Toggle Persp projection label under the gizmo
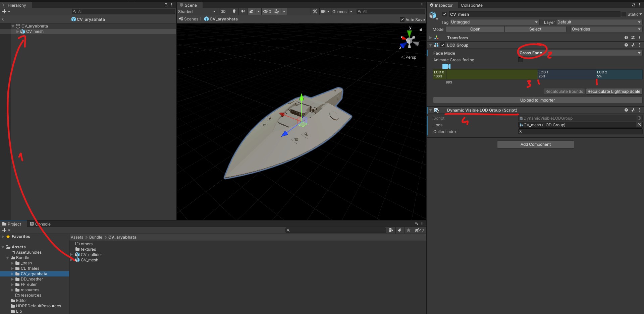 (409, 57)
